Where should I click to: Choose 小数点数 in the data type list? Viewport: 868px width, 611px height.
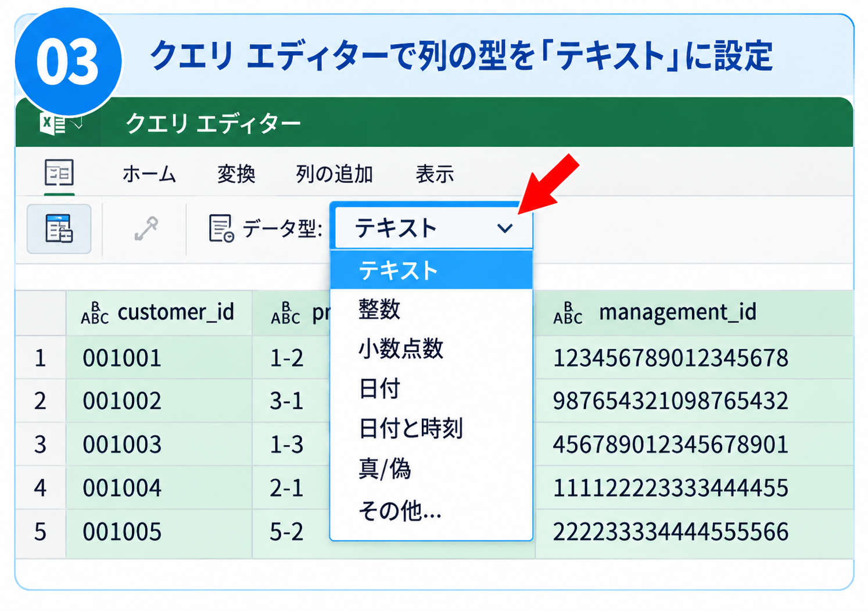432,348
